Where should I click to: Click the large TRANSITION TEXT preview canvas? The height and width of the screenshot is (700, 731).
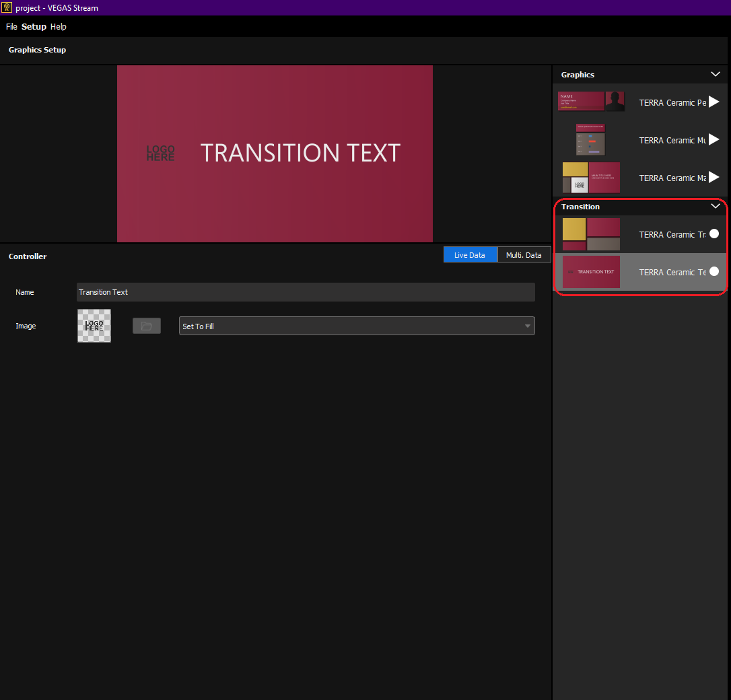point(275,153)
